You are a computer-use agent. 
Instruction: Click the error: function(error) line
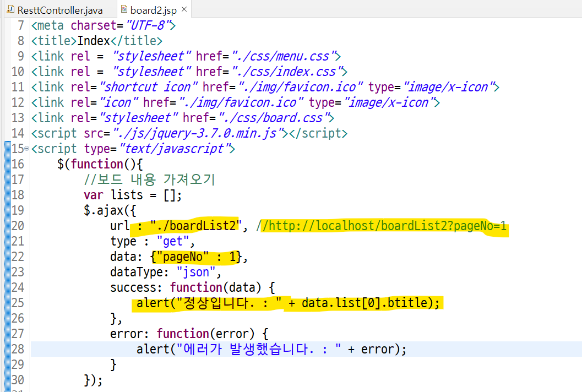coord(189,333)
